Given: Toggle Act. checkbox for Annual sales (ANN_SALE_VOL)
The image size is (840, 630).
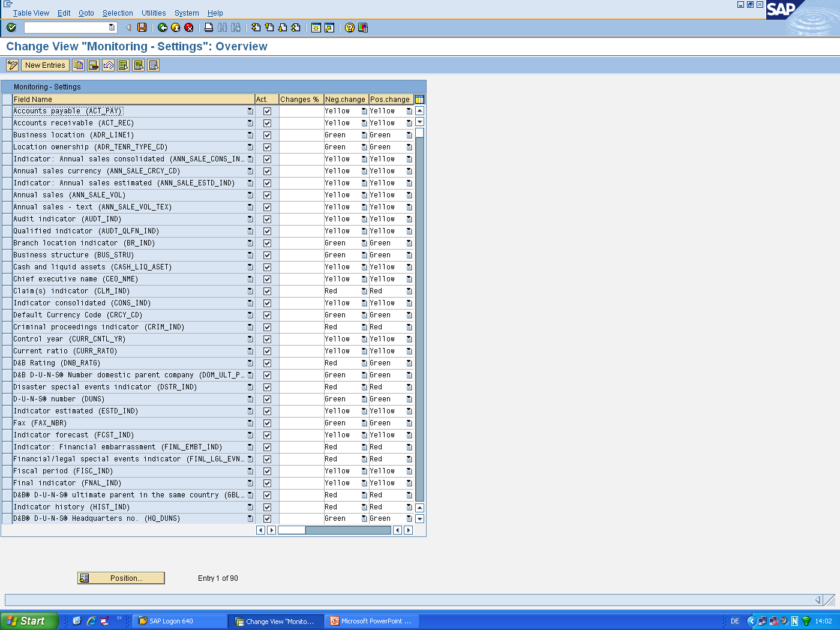Looking at the screenshot, I should 267,195.
